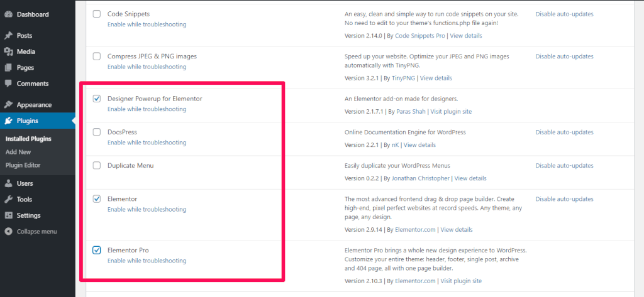Viewport: 644px width, 297px height.
Task: Click the Pages document icon
Action: pyautogui.click(x=8, y=68)
